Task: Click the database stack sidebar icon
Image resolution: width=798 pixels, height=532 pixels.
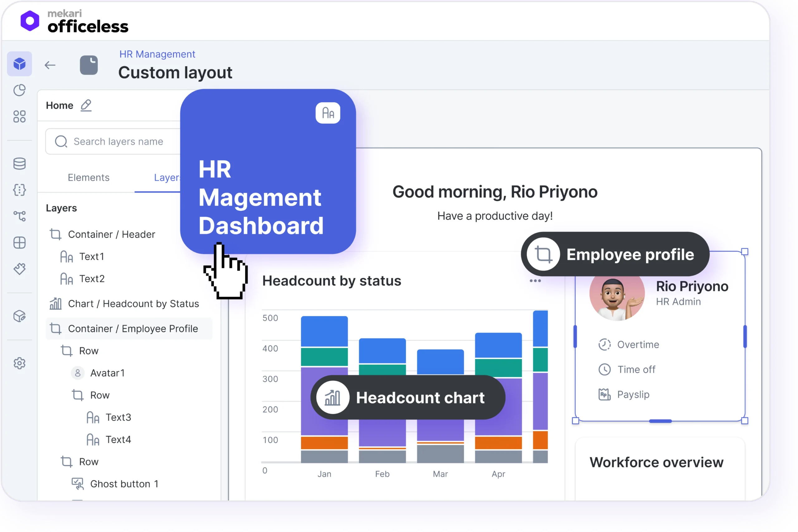Action: (x=19, y=164)
